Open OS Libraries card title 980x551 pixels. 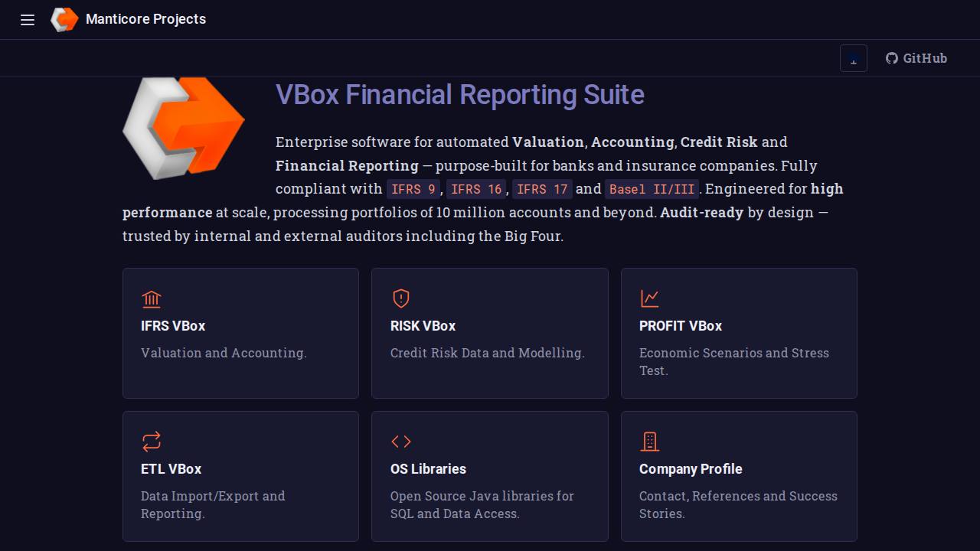coord(428,469)
